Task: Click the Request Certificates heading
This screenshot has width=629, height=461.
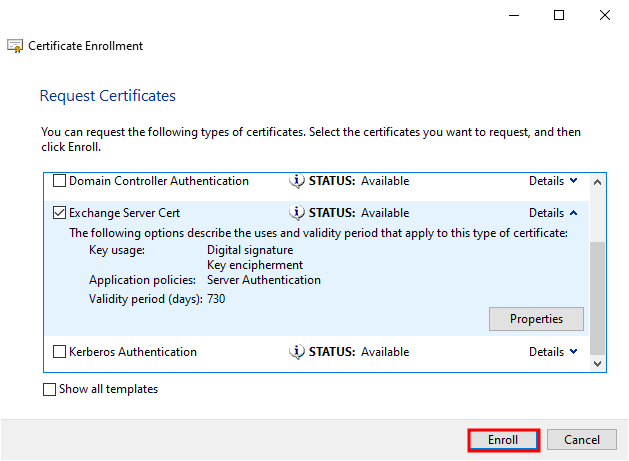Action: point(108,96)
